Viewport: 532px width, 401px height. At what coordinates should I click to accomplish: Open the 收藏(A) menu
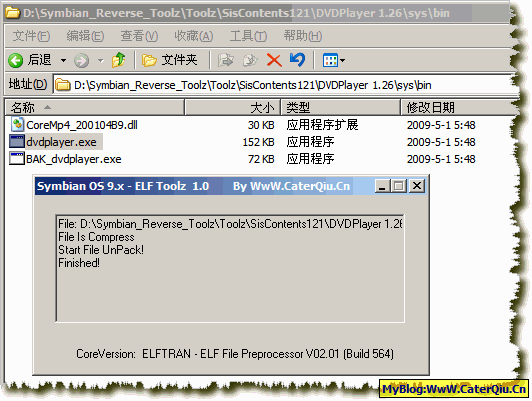(194, 36)
